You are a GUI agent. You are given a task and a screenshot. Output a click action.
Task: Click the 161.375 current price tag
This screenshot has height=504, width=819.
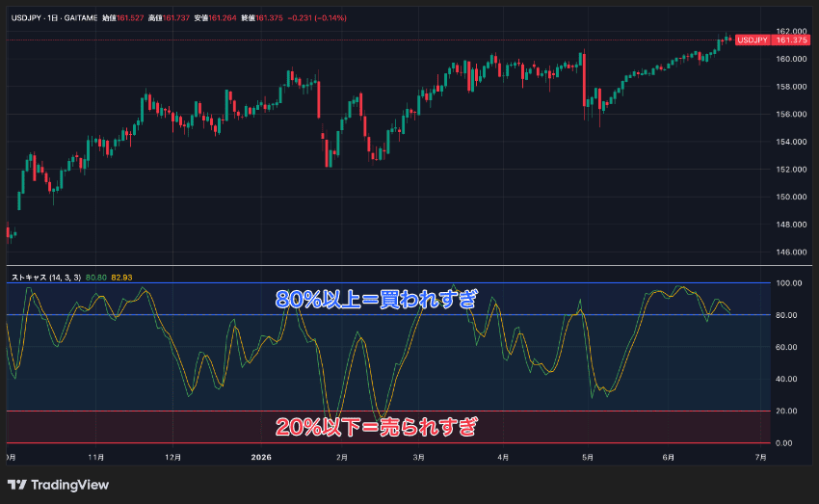coord(791,40)
